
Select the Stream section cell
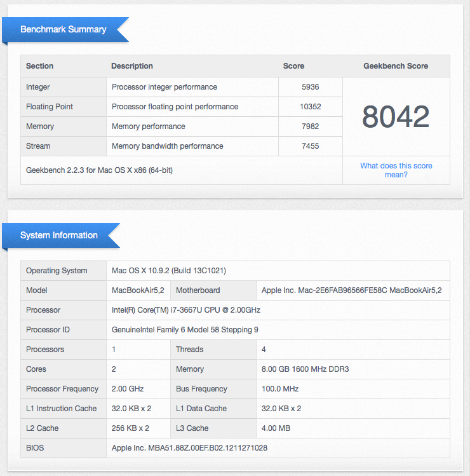coord(64,146)
